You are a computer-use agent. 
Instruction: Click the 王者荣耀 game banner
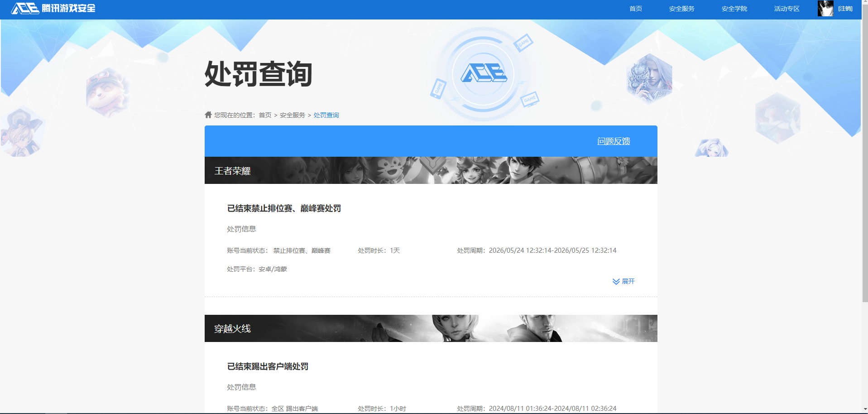(x=431, y=170)
